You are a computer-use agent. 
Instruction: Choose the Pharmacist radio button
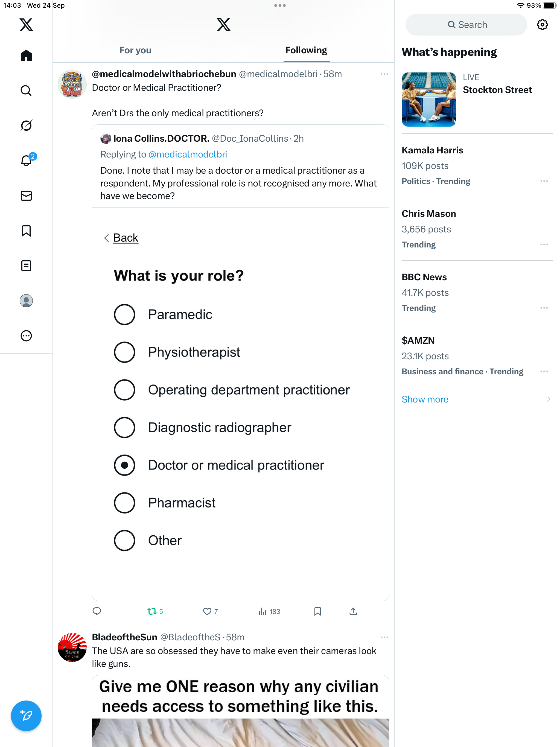tap(125, 503)
